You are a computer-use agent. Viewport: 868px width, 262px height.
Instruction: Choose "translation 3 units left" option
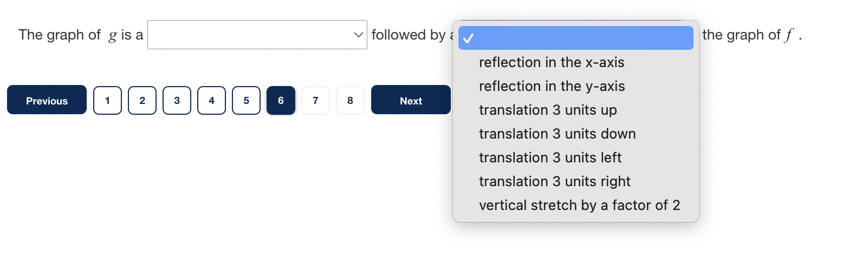point(550,158)
